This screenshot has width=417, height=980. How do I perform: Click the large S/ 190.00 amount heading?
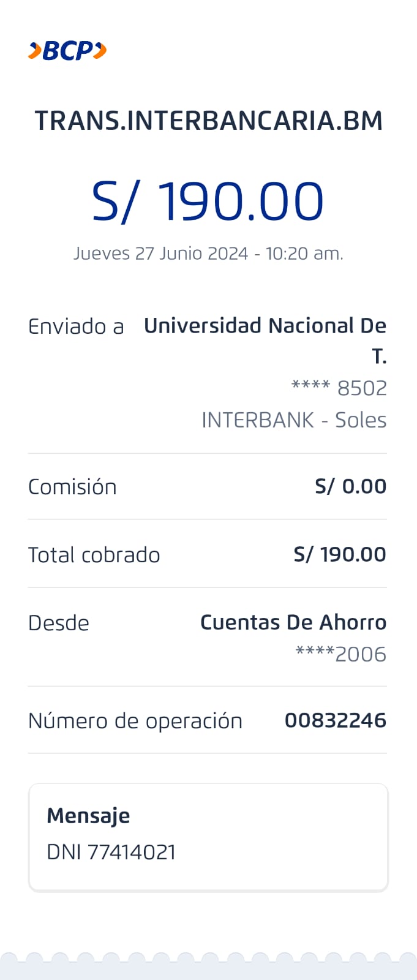click(x=208, y=202)
